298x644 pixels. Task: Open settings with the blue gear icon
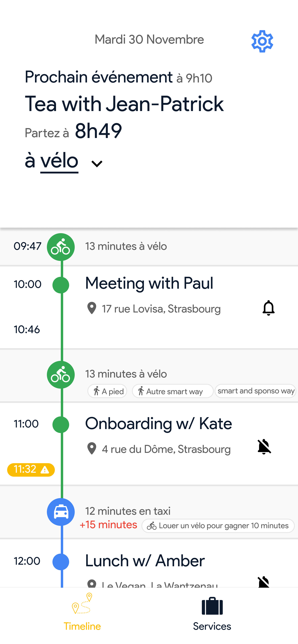click(x=262, y=41)
